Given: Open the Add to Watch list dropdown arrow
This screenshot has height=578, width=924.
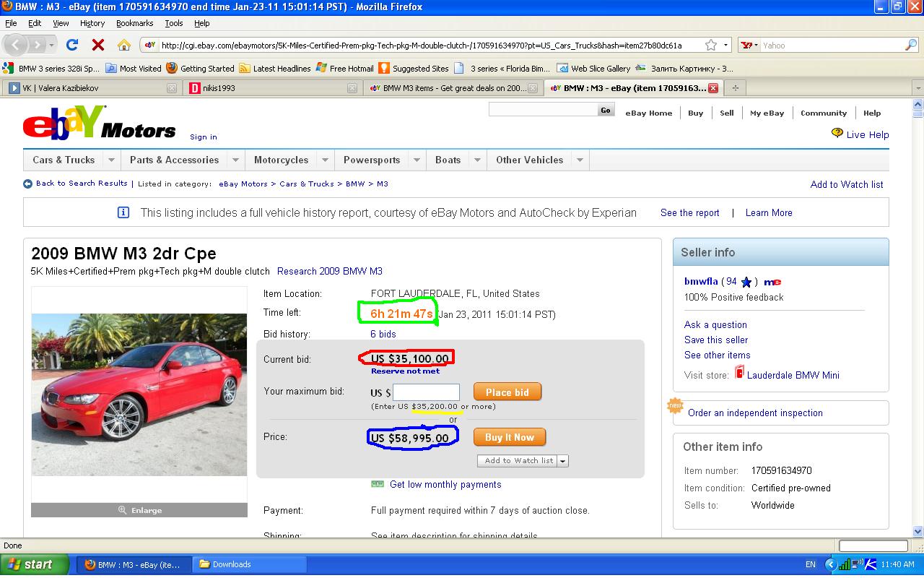Looking at the screenshot, I should [x=563, y=460].
